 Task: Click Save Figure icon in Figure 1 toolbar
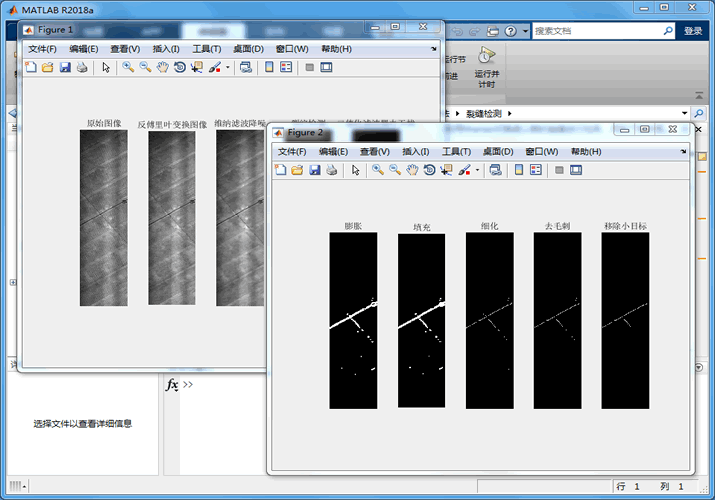[x=65, y=67]
